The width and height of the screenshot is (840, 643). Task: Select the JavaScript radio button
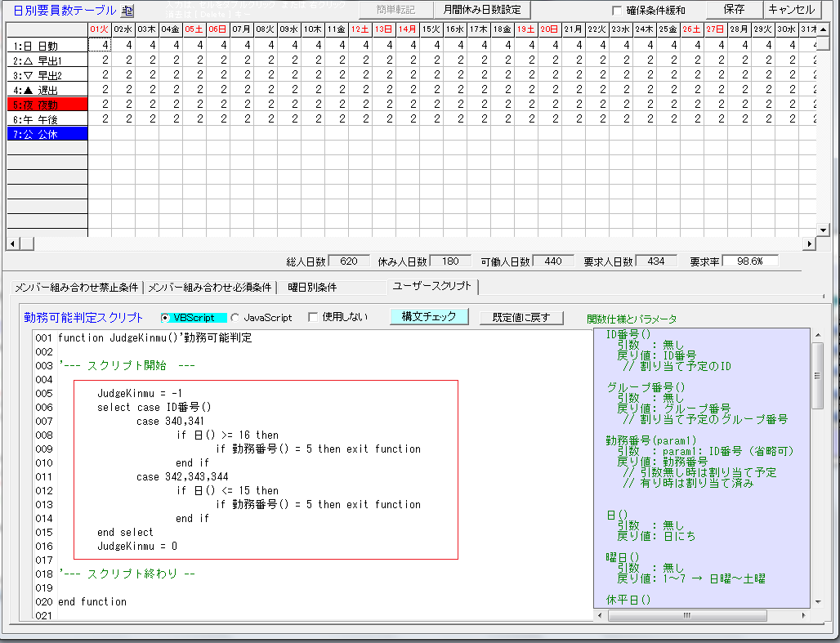235,318
